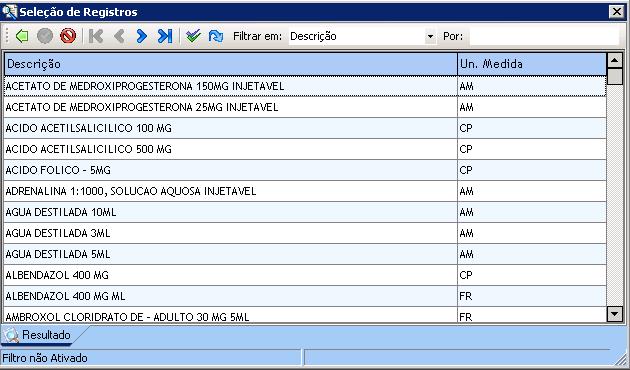
Task: Jump to the last record
Action: pos(165,36)
